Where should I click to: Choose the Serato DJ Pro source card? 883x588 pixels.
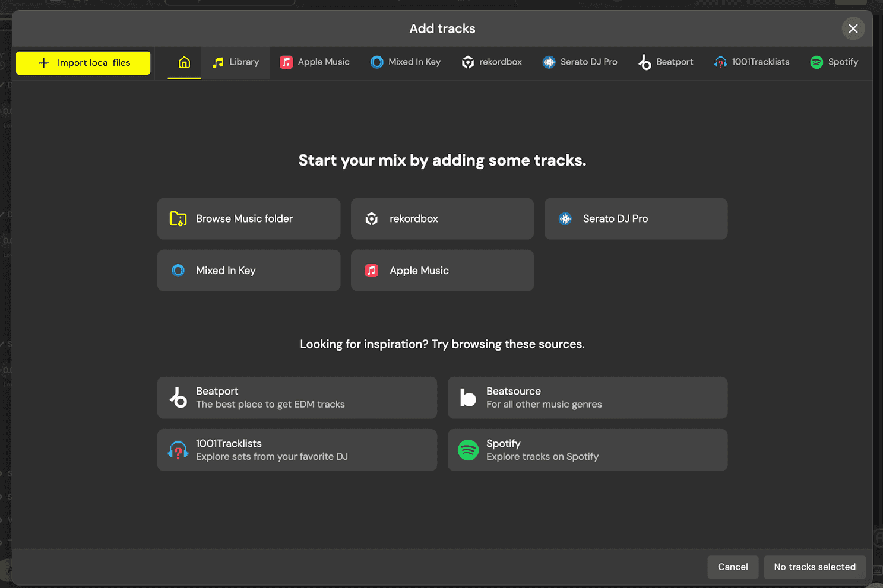[636, 219]
